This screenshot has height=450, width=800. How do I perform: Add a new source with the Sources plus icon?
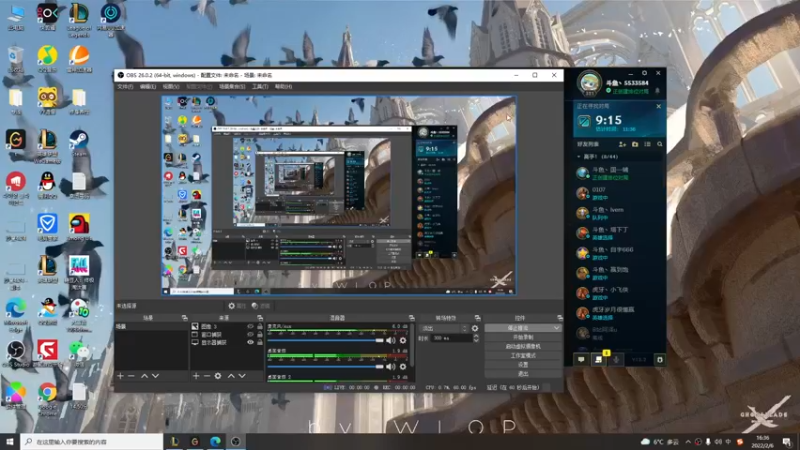196,376
